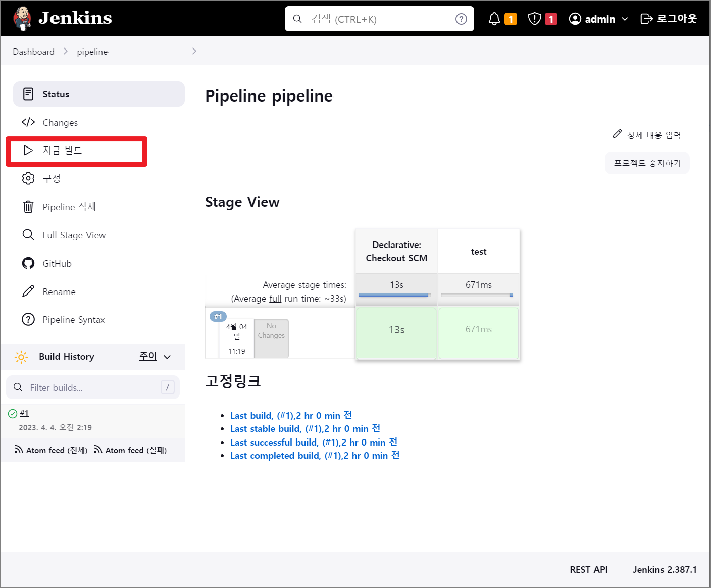Click the pencil icon for description
The image size is (711, 588).
pos(617,134)
